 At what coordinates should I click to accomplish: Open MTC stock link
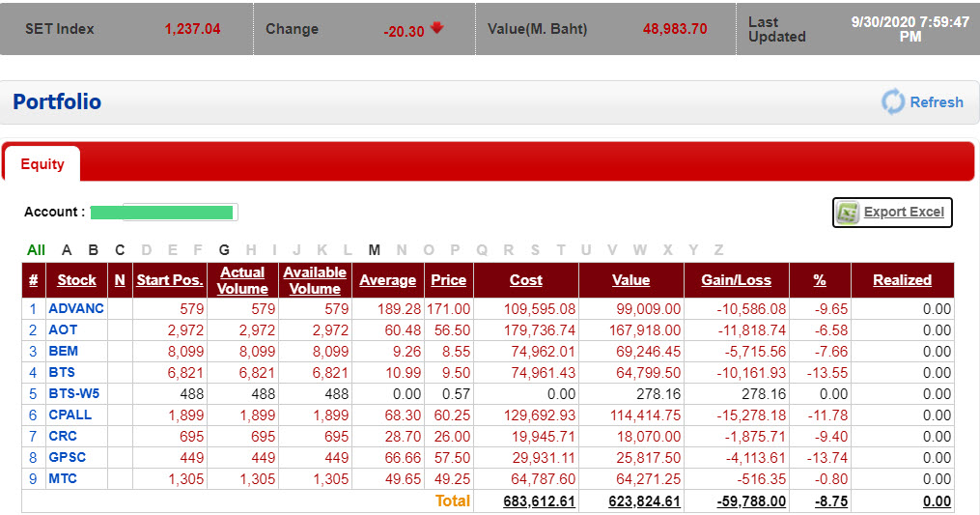63,478
